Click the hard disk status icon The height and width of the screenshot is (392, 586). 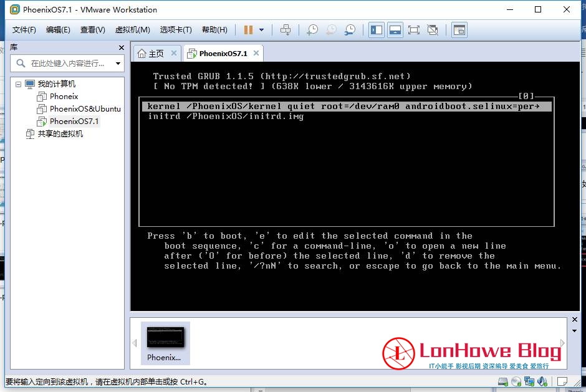pos(503,381)
